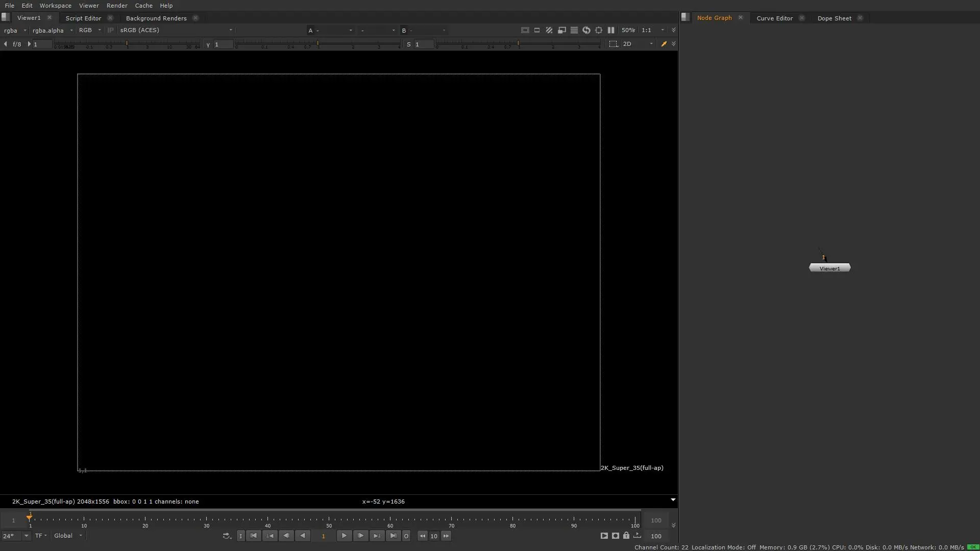Viewport: 980px width, 551px height.
Task: Click the playback loop mode icon
Action: point(227,536)
